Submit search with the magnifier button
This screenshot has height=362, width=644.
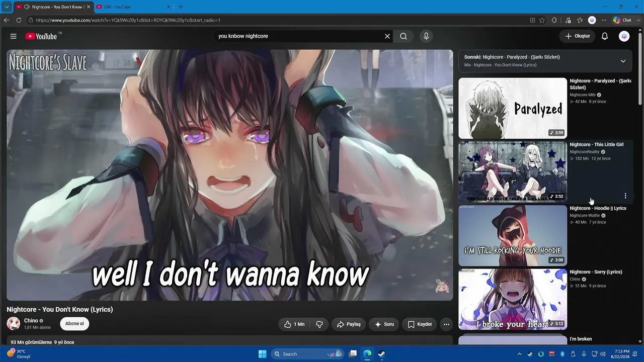click(404, 36)
